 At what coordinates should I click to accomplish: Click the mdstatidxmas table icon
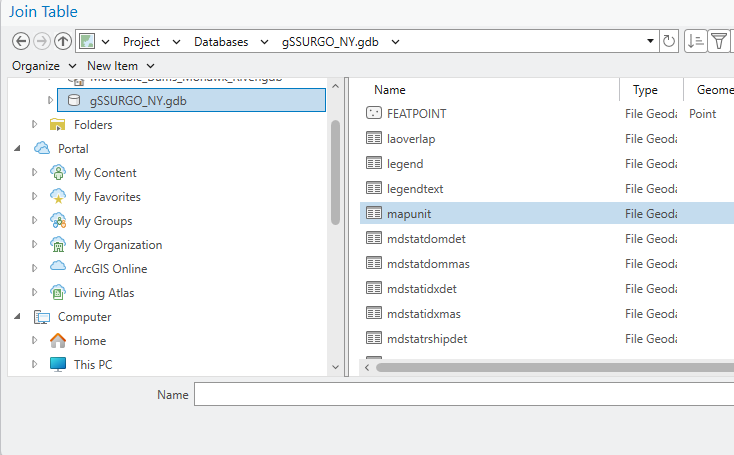374,313
